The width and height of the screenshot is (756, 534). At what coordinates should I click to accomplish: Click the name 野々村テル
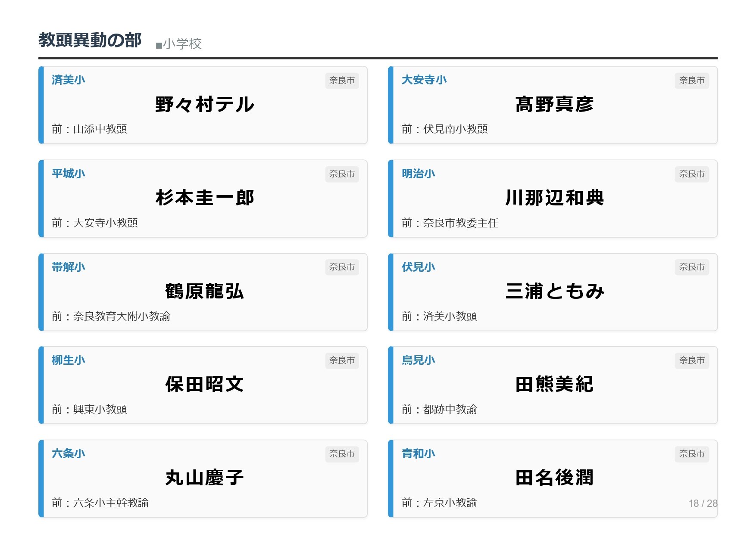pyautogui.click(x=205, y=105)
